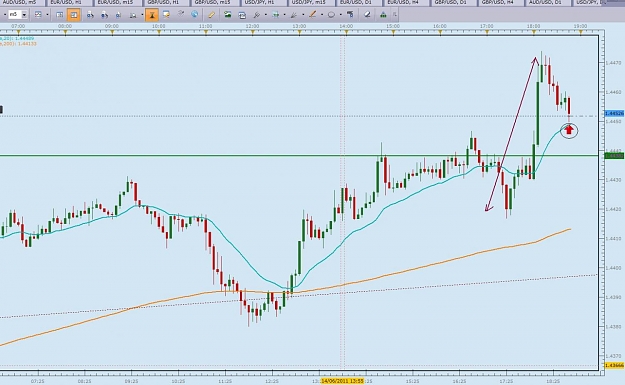
Task: Switch to AUD/USD D1 chart tab
Action: click(x=548, y=2)
